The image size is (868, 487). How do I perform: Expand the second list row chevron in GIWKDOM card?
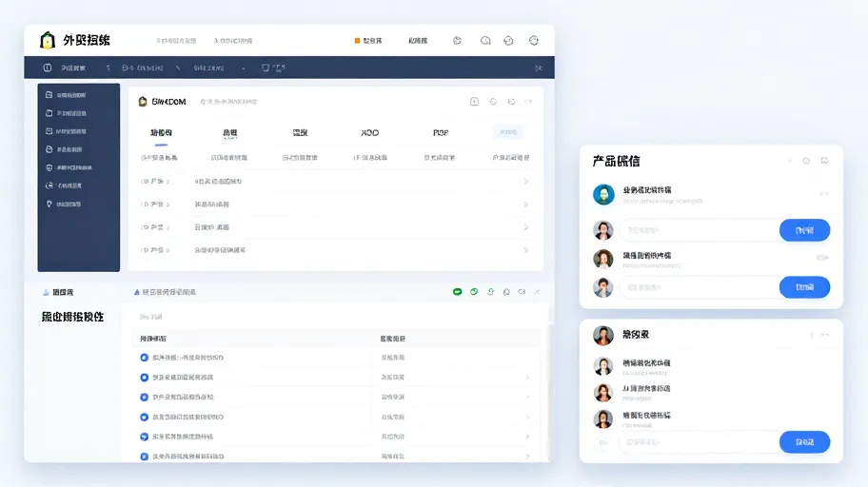526,205
